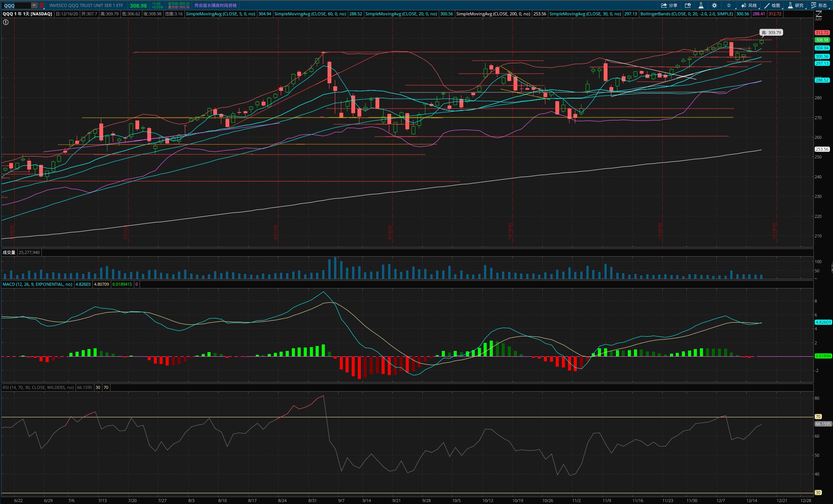The width and height of the screenshot is (833, 504).
Task: Click the red clipboard link icon
Action: click(42, 5)
